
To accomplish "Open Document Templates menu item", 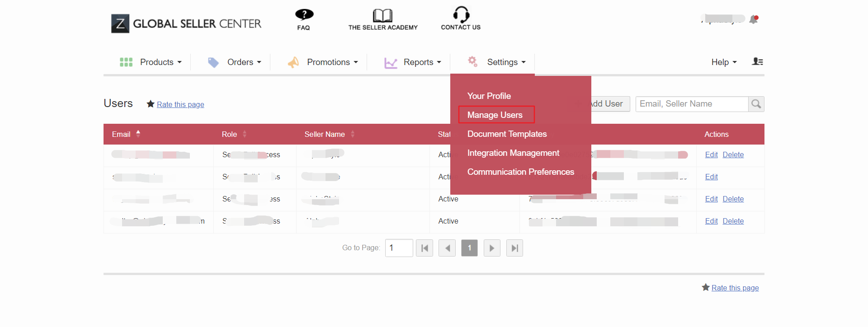I will pos(507,134).
